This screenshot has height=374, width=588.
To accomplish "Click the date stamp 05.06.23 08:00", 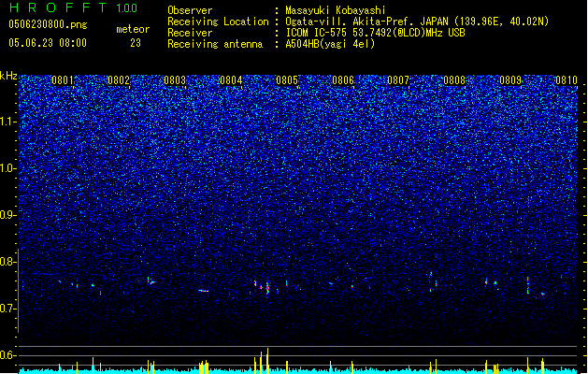I will point(48,43).
